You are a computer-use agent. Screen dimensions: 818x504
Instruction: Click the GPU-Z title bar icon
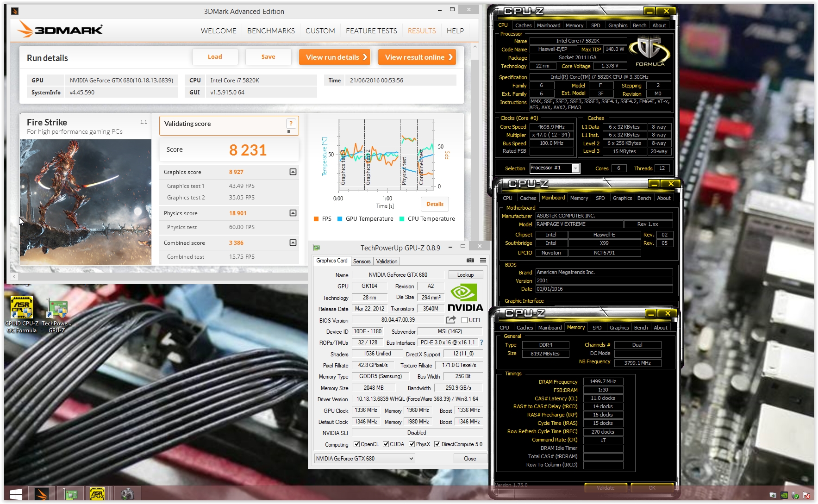316,248
